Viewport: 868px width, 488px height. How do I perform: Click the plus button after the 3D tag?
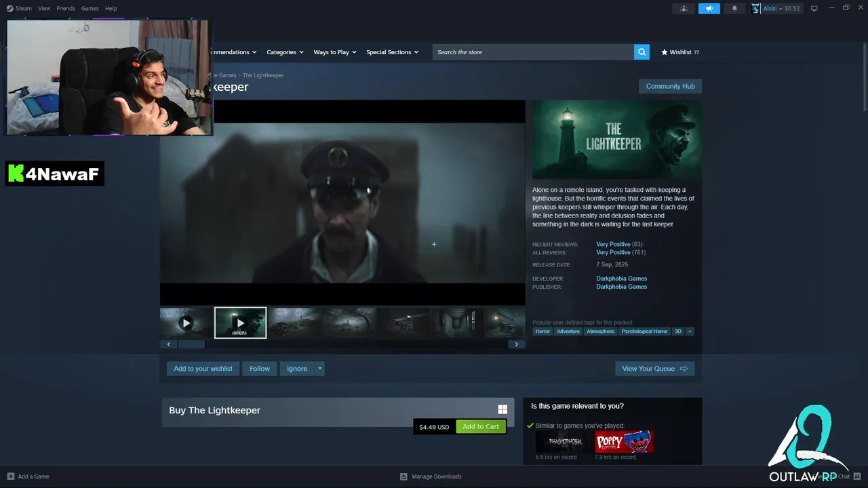click(690, 331)
